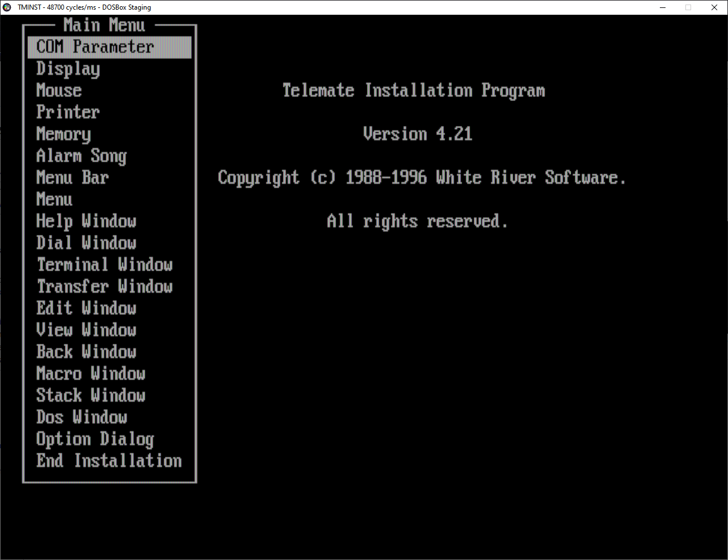The width and height of the screenshot is (728, 560).
Task: Click the TMINST window title text
Action: (85, 7)
